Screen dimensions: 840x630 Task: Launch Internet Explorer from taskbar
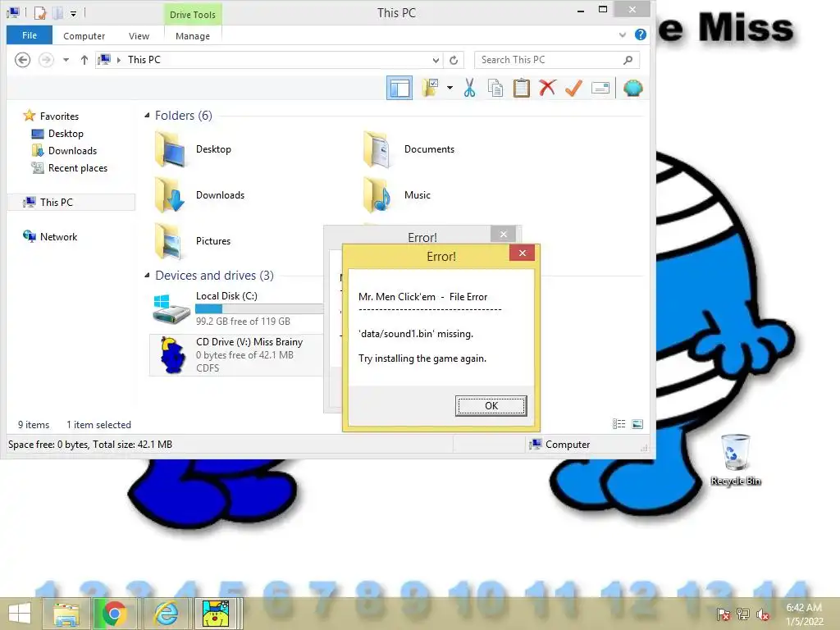(166, 614)
